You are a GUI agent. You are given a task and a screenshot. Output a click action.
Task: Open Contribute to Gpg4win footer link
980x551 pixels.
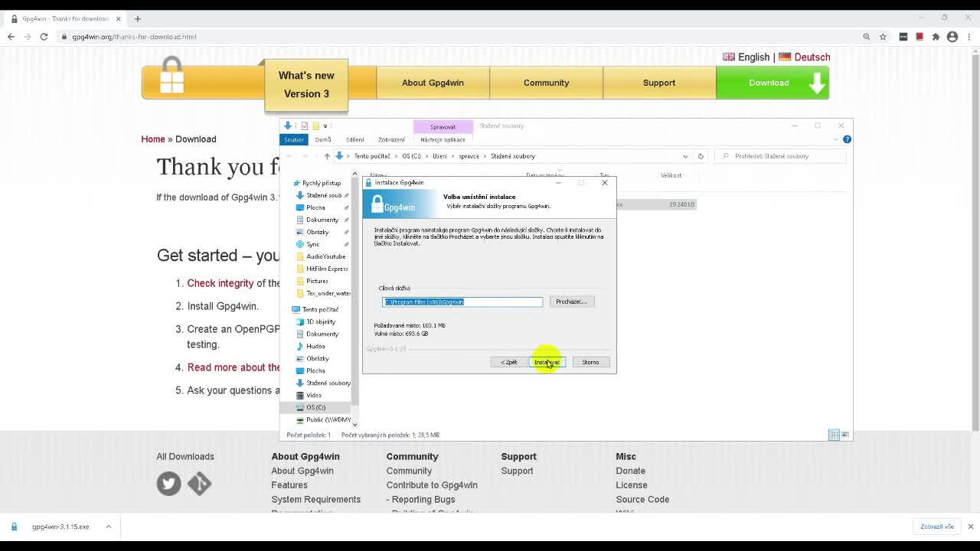click(432, 485)
